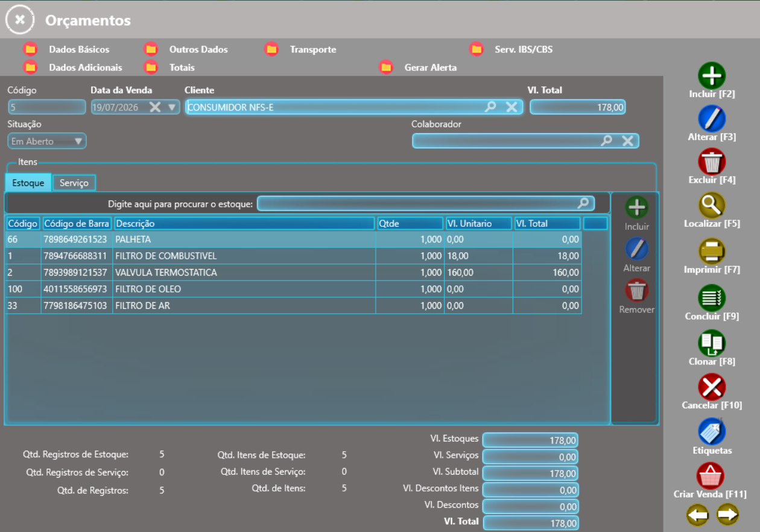
Task: Click the search magnifier in Cliente field
Action: point(491,107)
